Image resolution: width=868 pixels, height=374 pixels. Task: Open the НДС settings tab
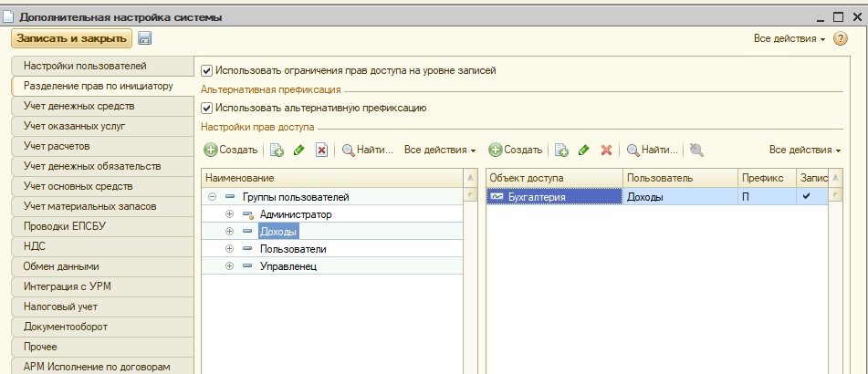pyautogui.click(x=36, y=246)
